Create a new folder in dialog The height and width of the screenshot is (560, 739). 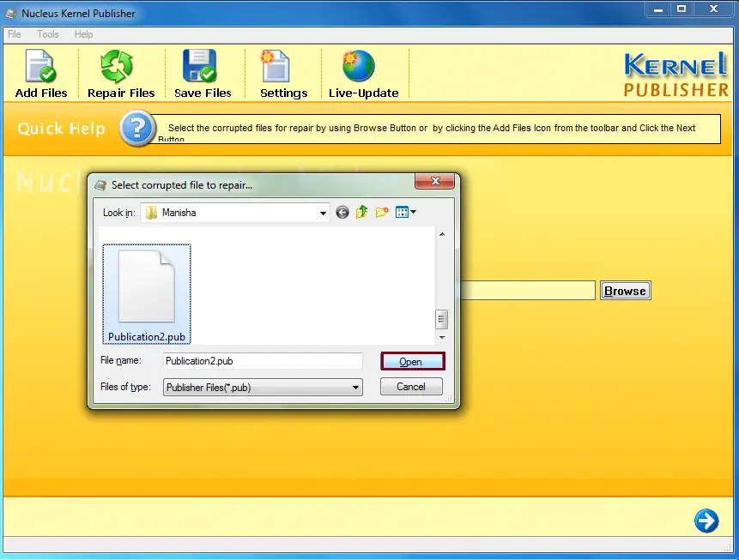(x=382, y=212)
